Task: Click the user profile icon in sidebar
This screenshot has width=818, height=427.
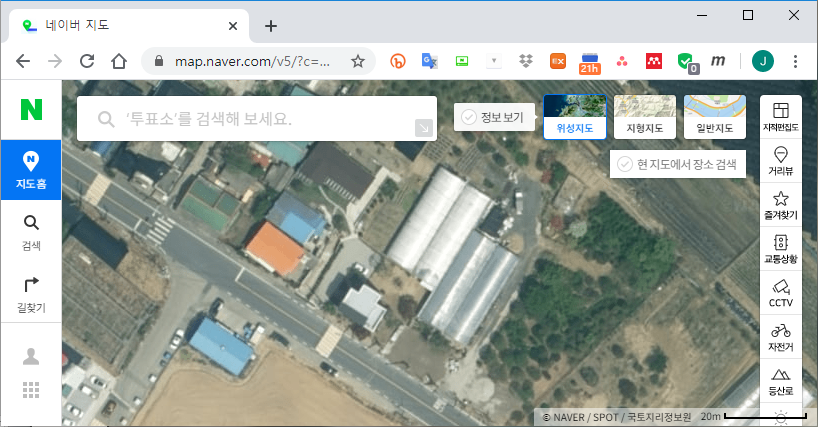Action: coord(31,357)
